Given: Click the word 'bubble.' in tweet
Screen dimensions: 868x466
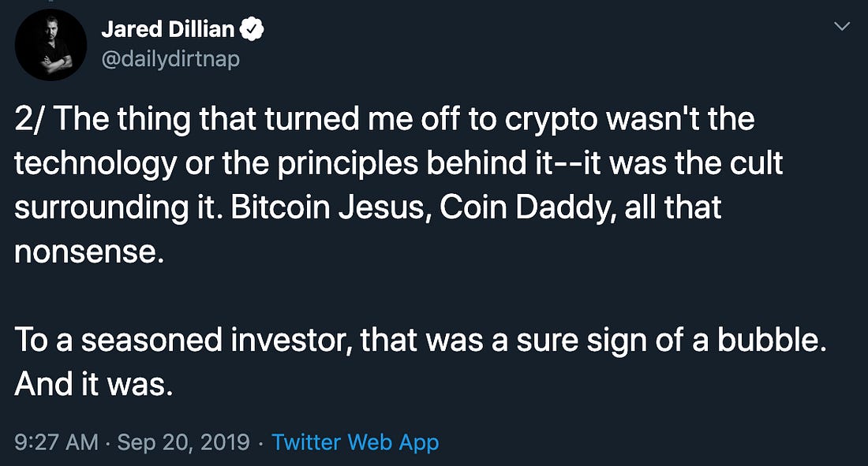Looking at the screenshot, I should click(772, 339).
